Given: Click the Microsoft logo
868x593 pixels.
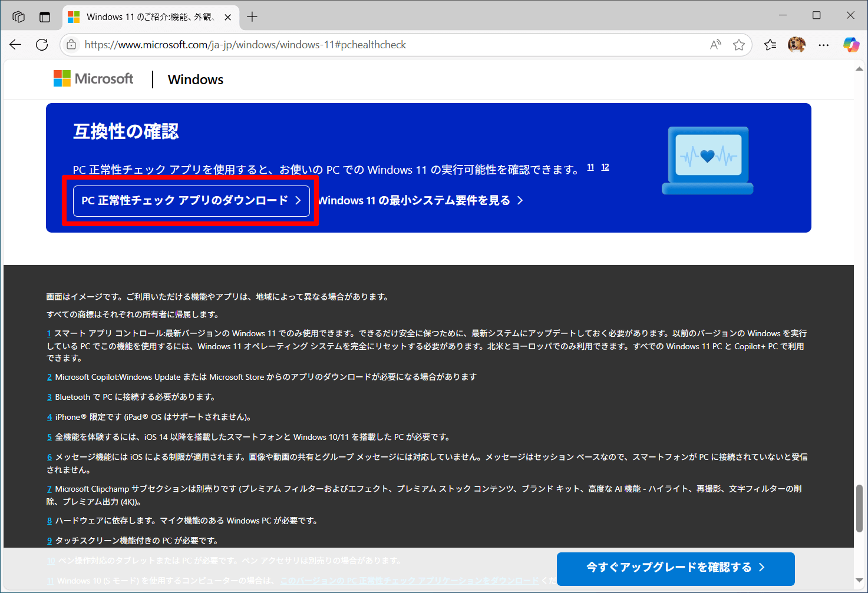Looking at the screenshot, I should (x=93, y=79).
